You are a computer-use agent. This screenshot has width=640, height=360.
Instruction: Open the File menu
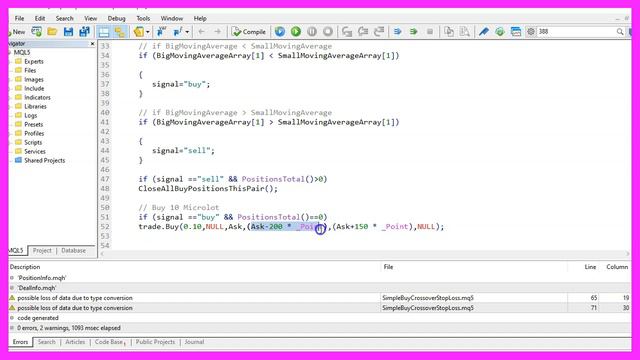(x=19, y=18)
